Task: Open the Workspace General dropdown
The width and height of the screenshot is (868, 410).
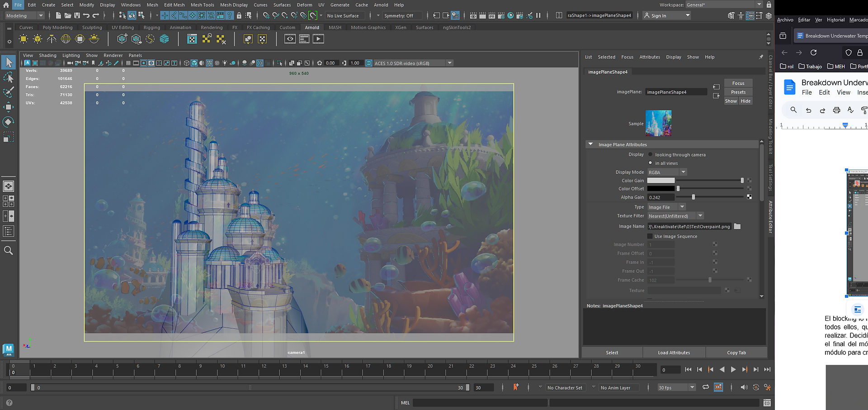Action: click(x=724, y=5)
